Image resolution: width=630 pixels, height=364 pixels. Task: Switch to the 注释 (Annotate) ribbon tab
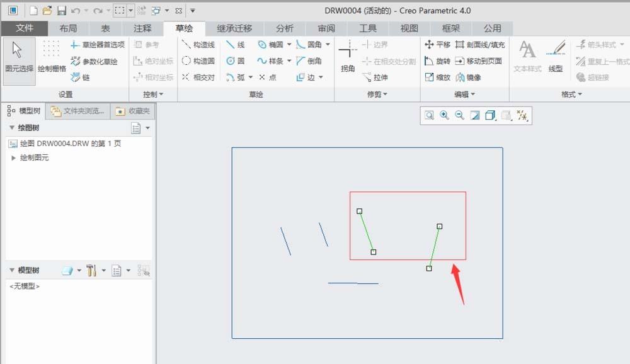(142, 28)
